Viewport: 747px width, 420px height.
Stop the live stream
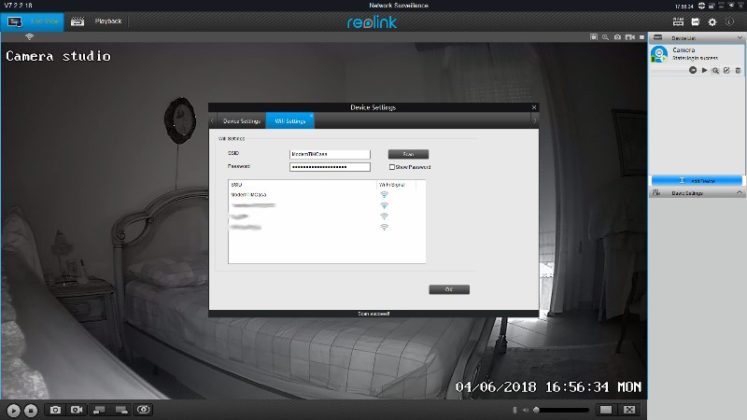click(x=30, y=410)
